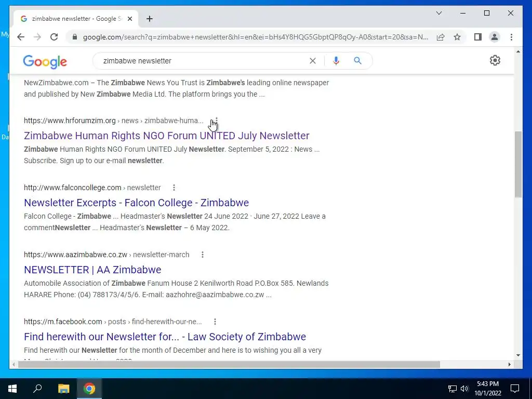Open the Chrome side panel

(x=478, y=37)
